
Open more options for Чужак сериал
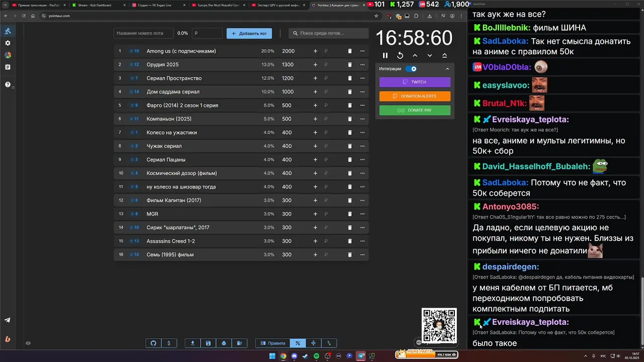tap(362, 146)
